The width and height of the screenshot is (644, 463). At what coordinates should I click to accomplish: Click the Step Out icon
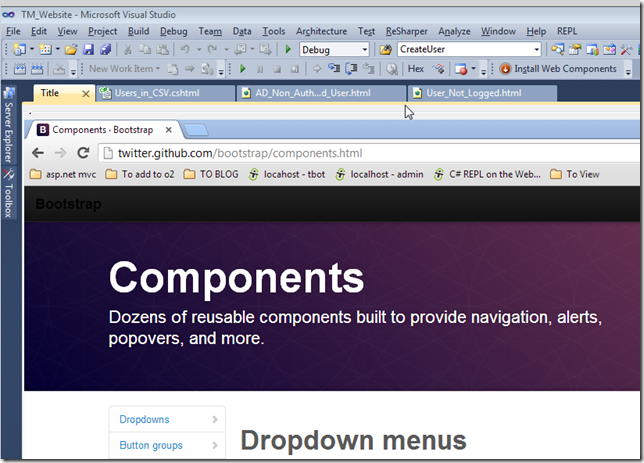368,69
